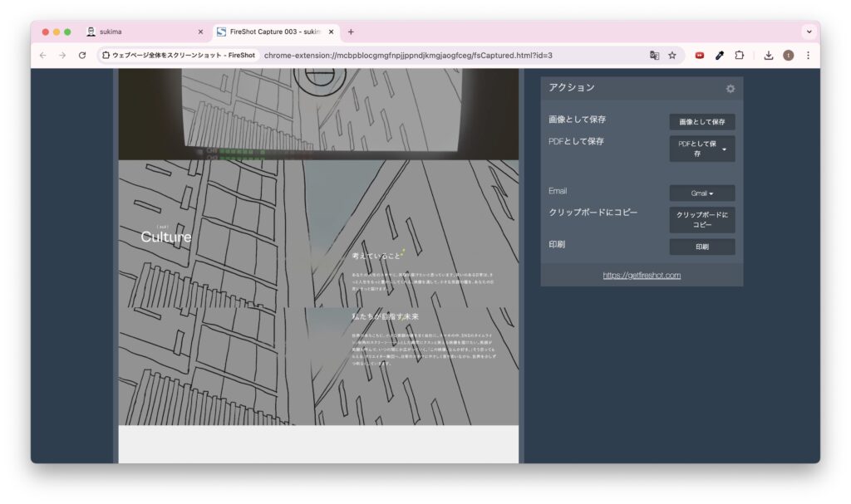This screenshot has width=851, height=504.
Task: Open a new browser tab
Action: [351, 32]
